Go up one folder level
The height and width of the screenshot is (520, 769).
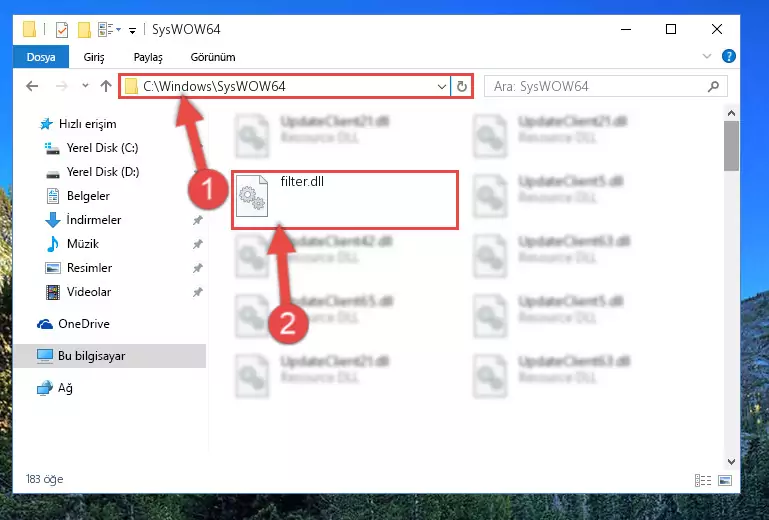[106, 86]
